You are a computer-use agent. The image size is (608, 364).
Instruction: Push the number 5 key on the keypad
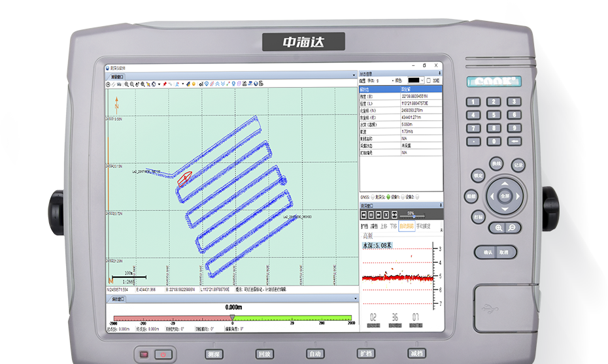(x=494, y=115)
